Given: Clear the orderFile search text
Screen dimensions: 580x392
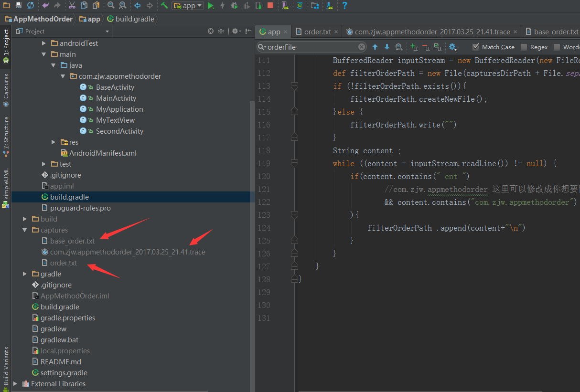Looking at the screenshot, I should (x=362, y=47).
